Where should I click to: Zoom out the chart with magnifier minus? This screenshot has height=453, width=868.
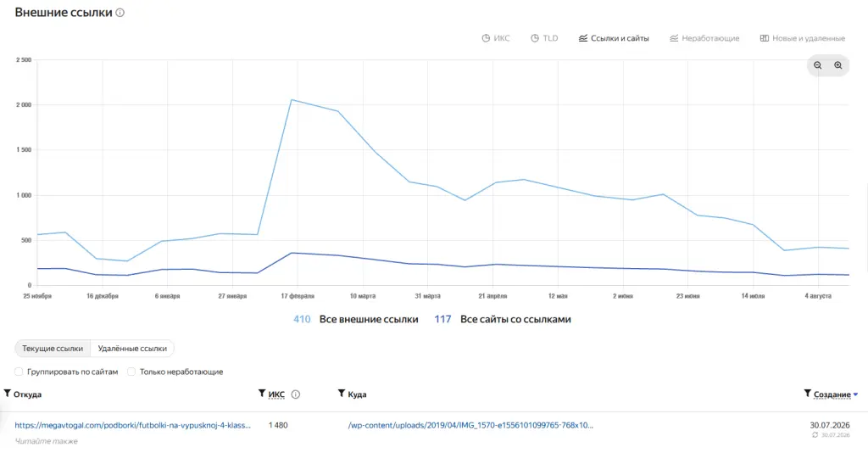pos(818,65)
